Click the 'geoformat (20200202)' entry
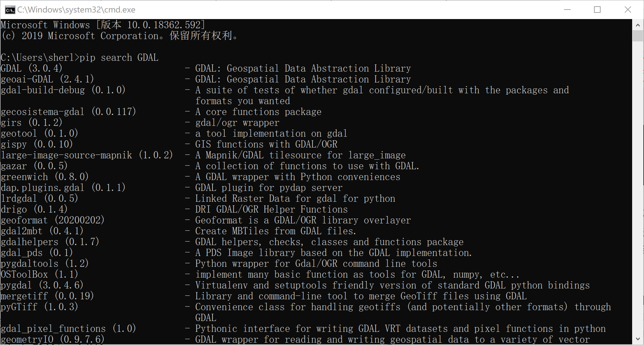The width and height of the screenshot is (644, 345). (53, 220)
